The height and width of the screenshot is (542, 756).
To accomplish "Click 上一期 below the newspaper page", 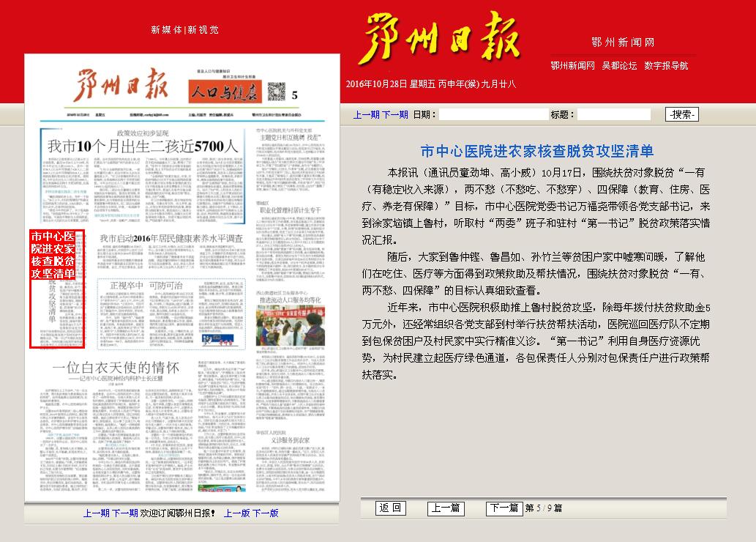I will [x=97, y=513].
